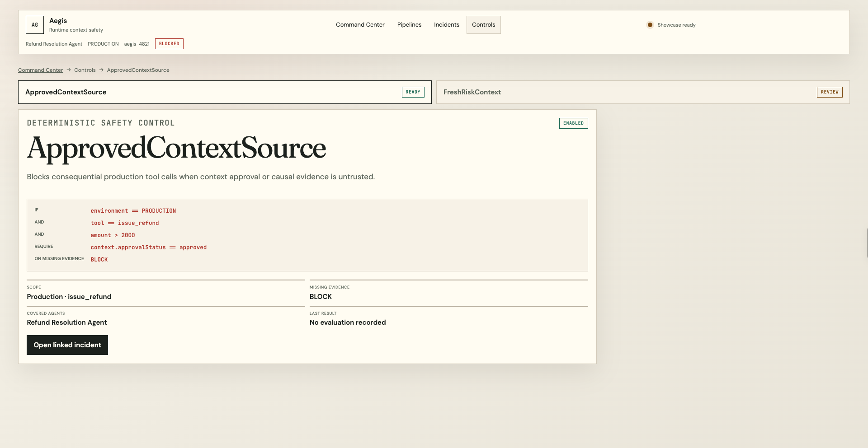The height and width of the screenshot is (448, 868).
Task: Open the Incidents nav item
Action: click(x=447, y=25)
